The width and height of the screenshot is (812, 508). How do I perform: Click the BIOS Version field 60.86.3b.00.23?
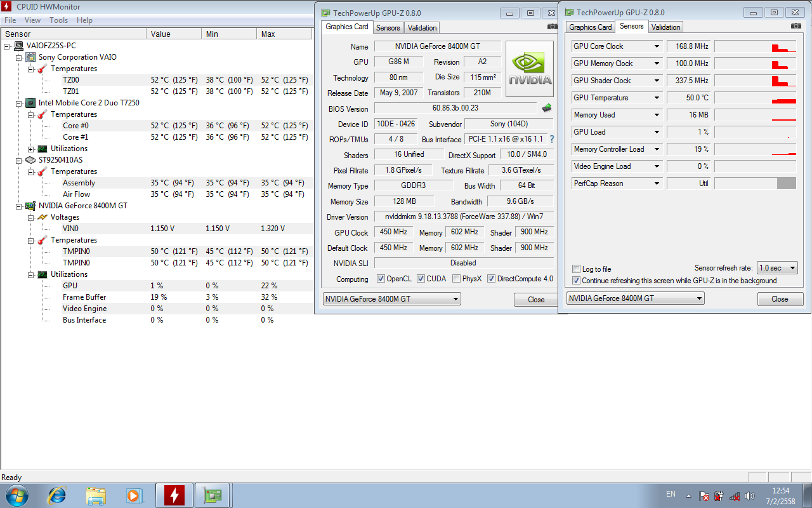pos(455,109)
